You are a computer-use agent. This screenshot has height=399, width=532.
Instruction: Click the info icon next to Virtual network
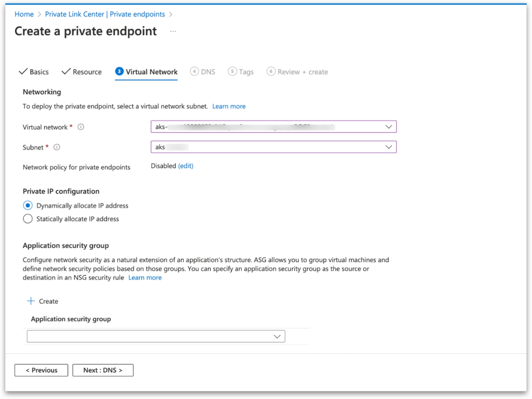(x=81, y=127)
